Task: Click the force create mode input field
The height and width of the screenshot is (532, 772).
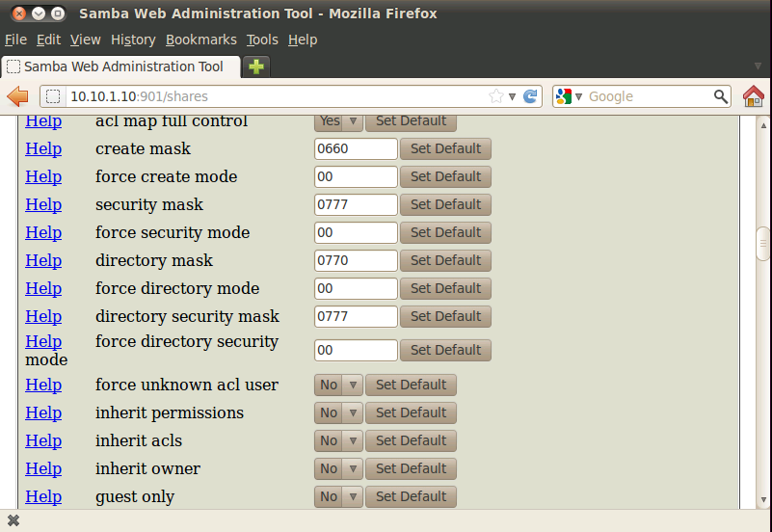Action: (356, 176)
